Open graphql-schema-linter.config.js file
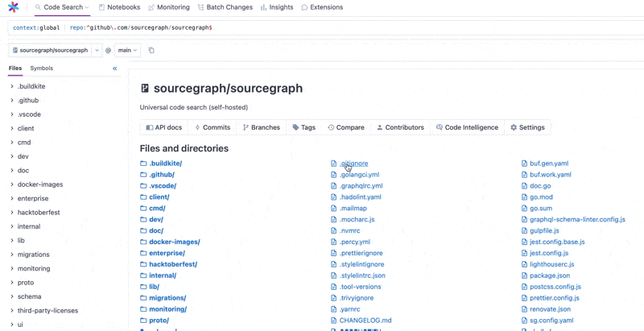This screenshot has width=644, height=331. click(x=577, y=220)
